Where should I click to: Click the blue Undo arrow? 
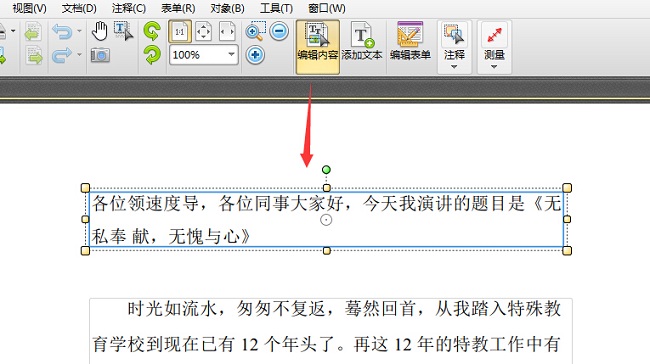[x=62, y=32]
